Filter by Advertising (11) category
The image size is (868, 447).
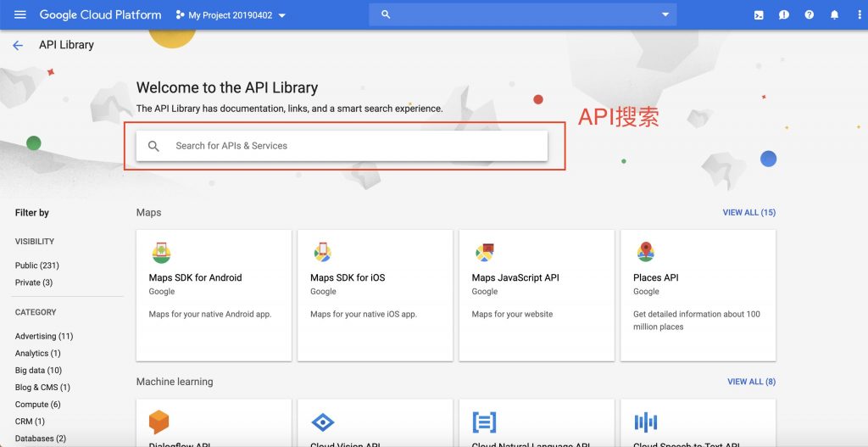pos(44,336)
